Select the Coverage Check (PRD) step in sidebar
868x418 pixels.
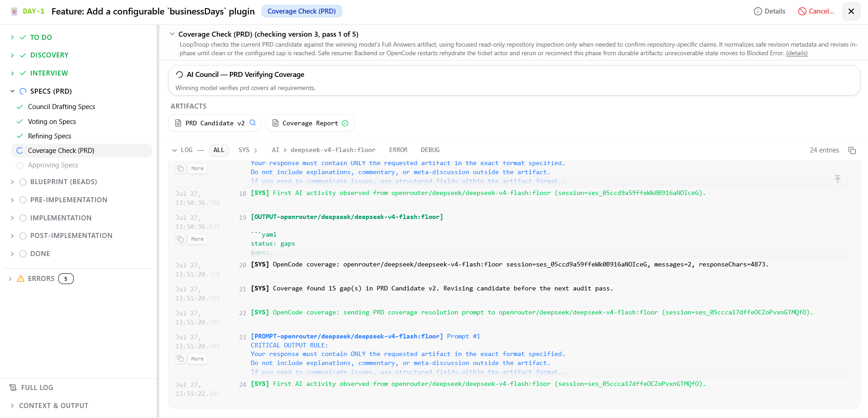click(x=81, y=151)
